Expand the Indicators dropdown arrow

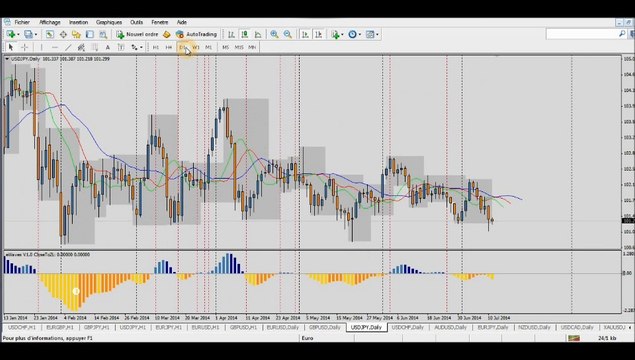click(x=342, y=35)
